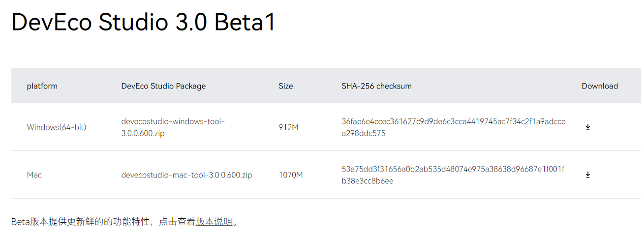Click the Windows SHA-256 checksum starting 36fae6e4

pos(453,127)
